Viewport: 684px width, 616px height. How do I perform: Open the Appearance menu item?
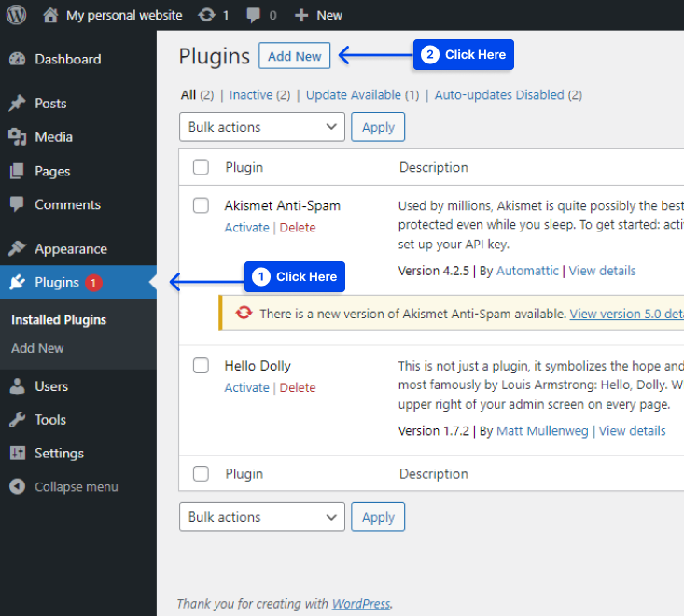point(70,248)
